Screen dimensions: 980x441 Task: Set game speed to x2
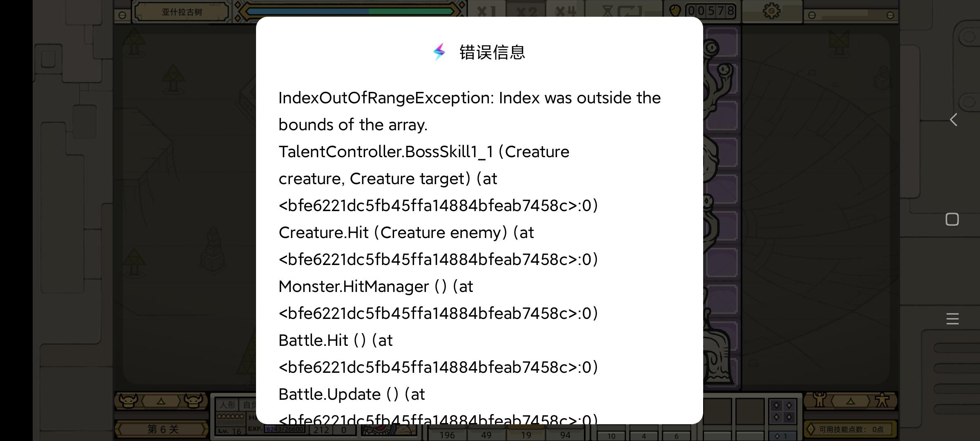point(526,11)
